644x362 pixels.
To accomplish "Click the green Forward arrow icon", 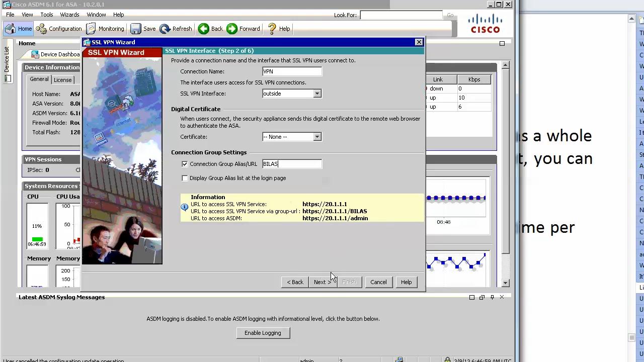I will point(232,29).
